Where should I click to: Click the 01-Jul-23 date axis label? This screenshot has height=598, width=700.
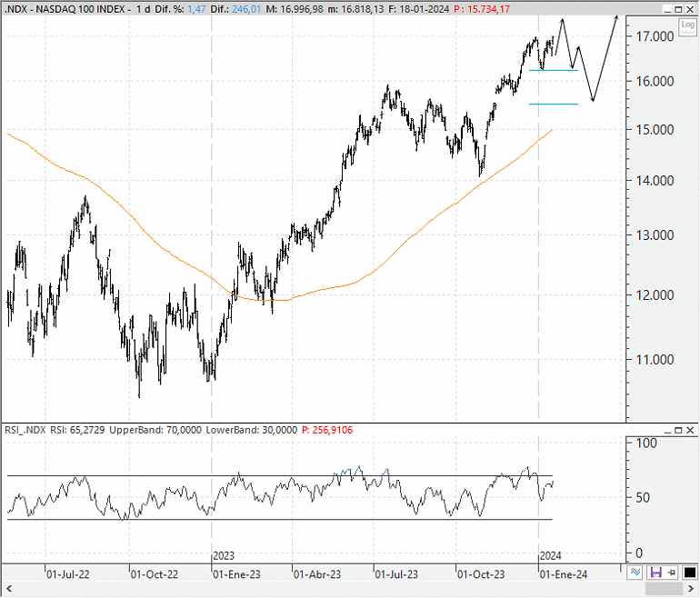point(396,574)
